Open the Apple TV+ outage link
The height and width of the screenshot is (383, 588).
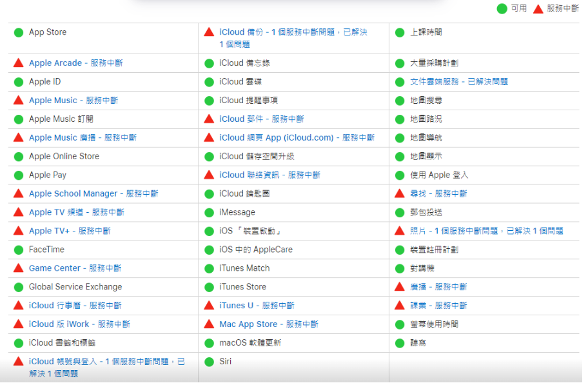pos(70,231)
